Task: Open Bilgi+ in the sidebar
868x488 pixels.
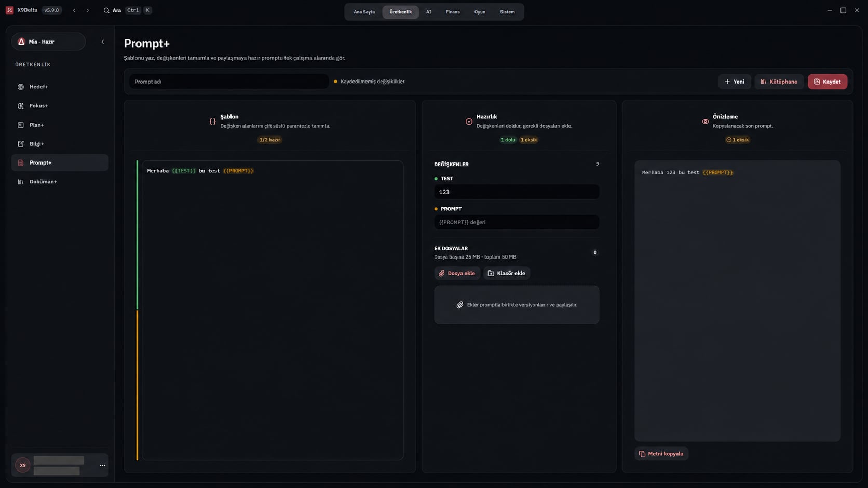Action: click(x=60, y=144)
